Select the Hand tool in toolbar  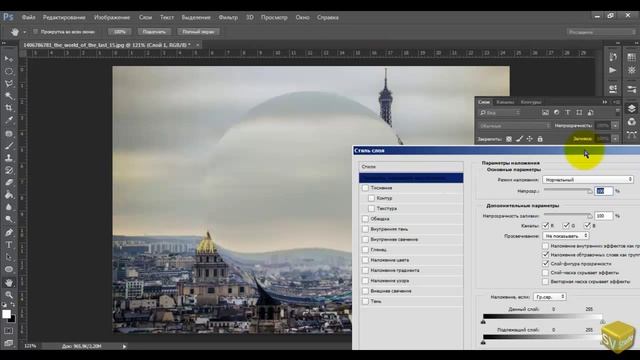pyautogui.click(x=9, y=282)
